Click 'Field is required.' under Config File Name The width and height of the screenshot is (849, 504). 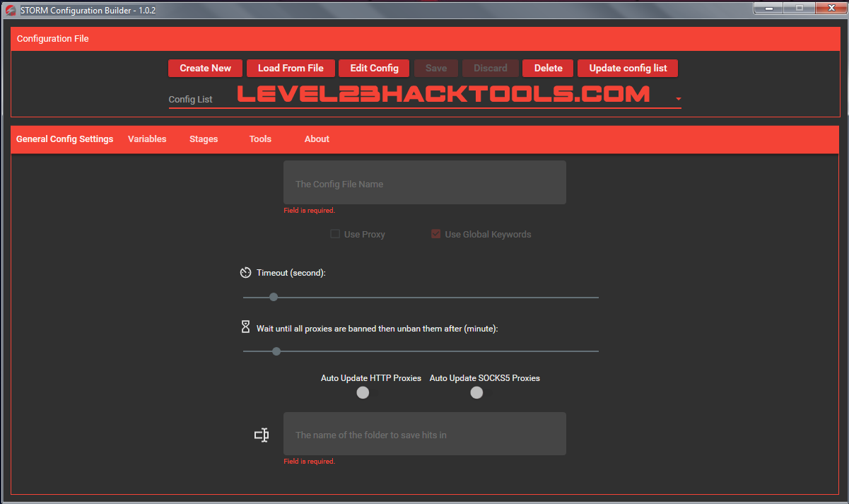pyautogui.click(x=310, y=211)
